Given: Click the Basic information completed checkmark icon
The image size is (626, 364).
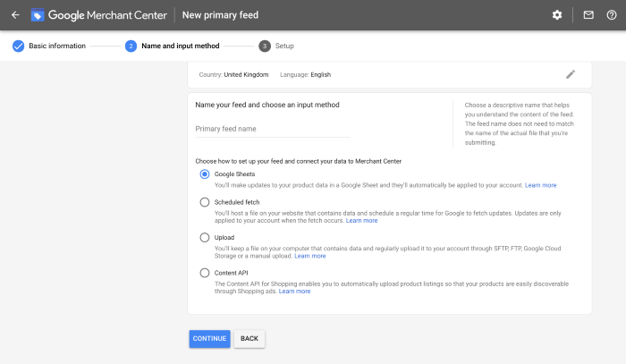Looking at the screenshot, I should click(19, 46).
